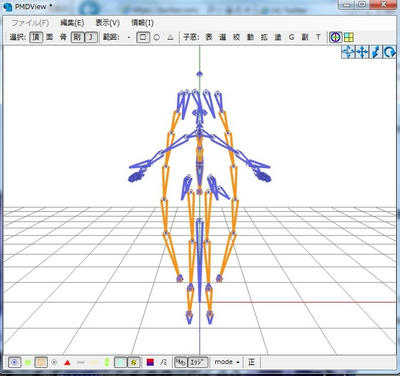400x376 pixels.
Task: Open the circular gizmo manipulator icon
Action: point(335,37)
